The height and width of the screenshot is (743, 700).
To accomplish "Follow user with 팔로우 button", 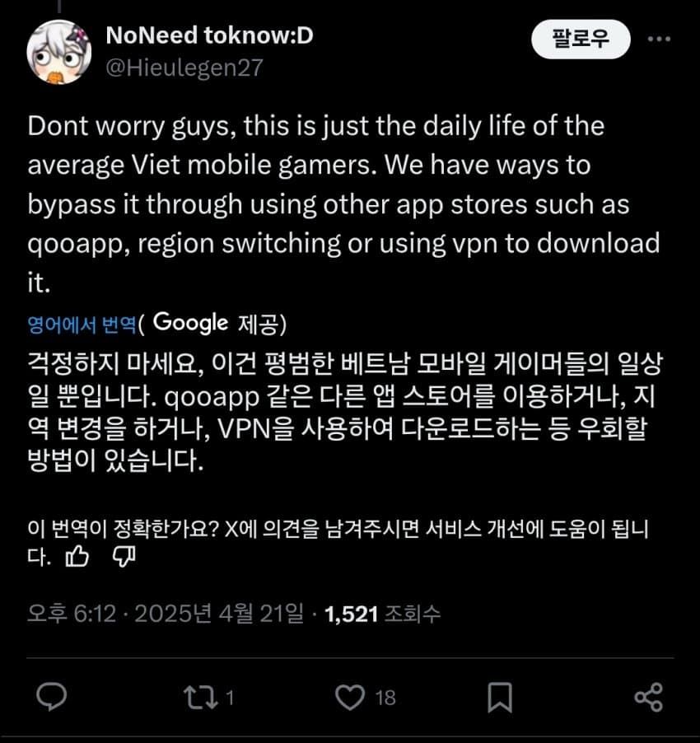I will pos(581,39).
